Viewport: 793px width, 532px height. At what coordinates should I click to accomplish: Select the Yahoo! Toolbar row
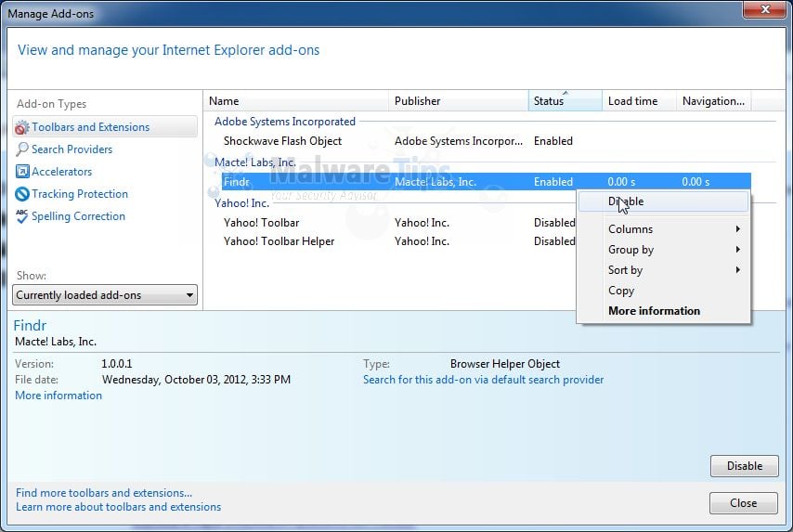click(x=399, y=223)
